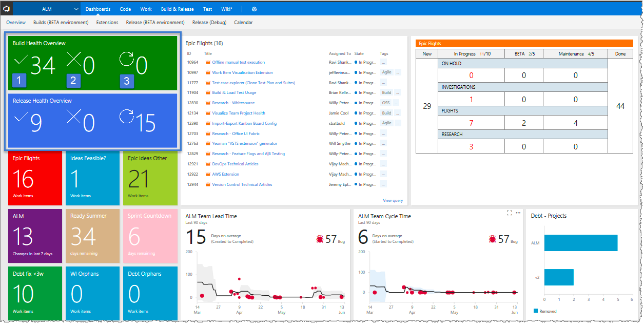Select the Wiki* menu item
Viewport: 644px width, 324px height.
(227, 9)
